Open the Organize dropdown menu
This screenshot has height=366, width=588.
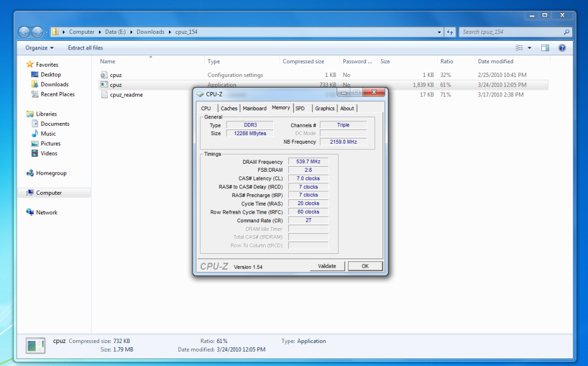click(39, 48)
